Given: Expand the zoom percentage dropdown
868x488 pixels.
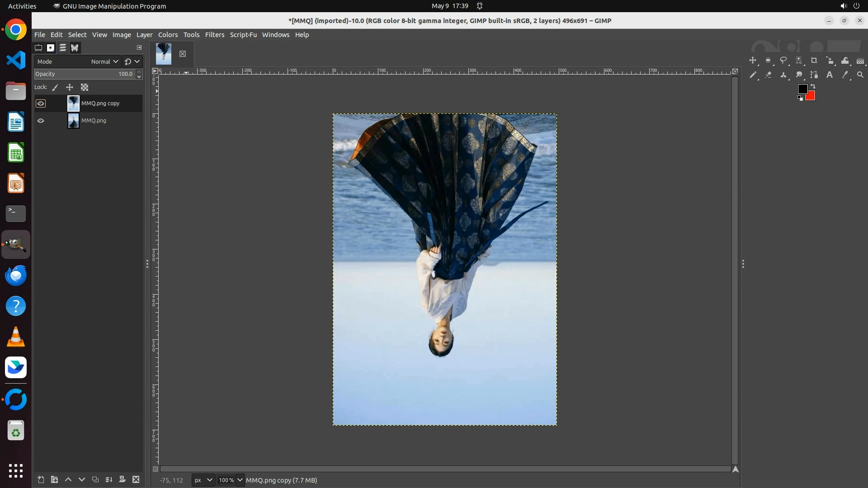Looking at the screenshot, I should (x=240, y=480).
